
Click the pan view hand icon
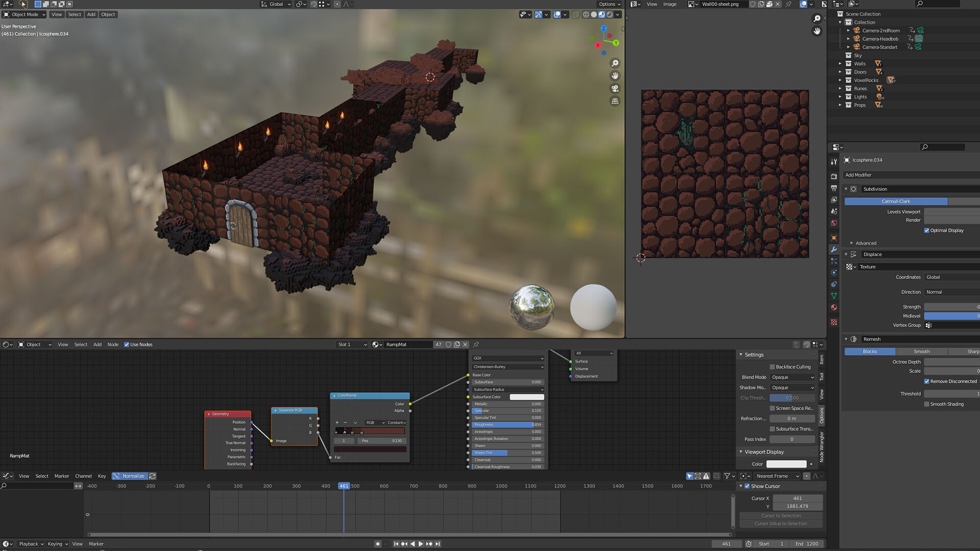tap(615, 76)
